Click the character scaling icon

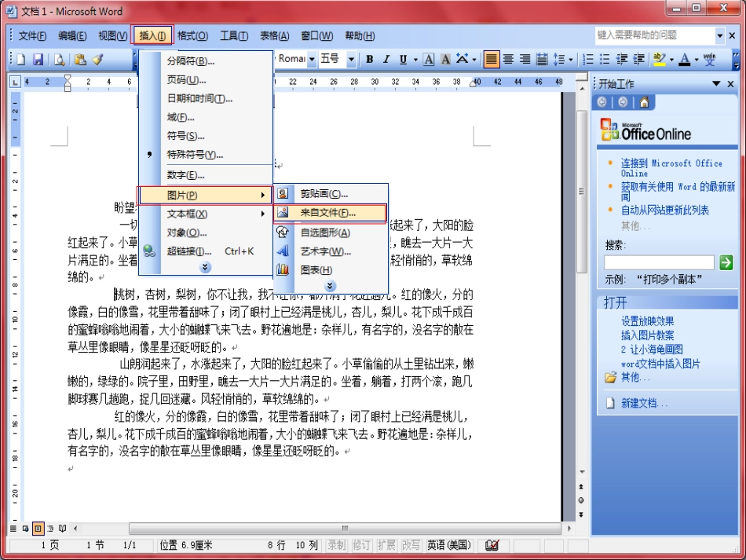pos(462,59)
